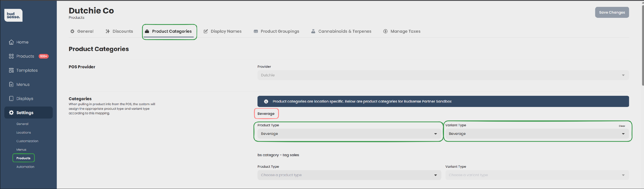Image resolution: width=644 pixels, height=189 pixels.
Task: Clear the Beverage variant type selection
Action: tap(622, 126)
